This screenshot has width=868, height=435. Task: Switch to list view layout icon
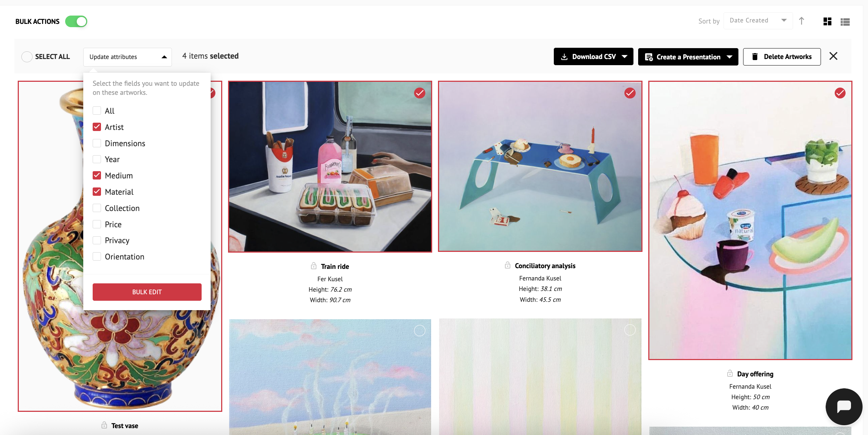pyautogui.click(x=845, y=22)
